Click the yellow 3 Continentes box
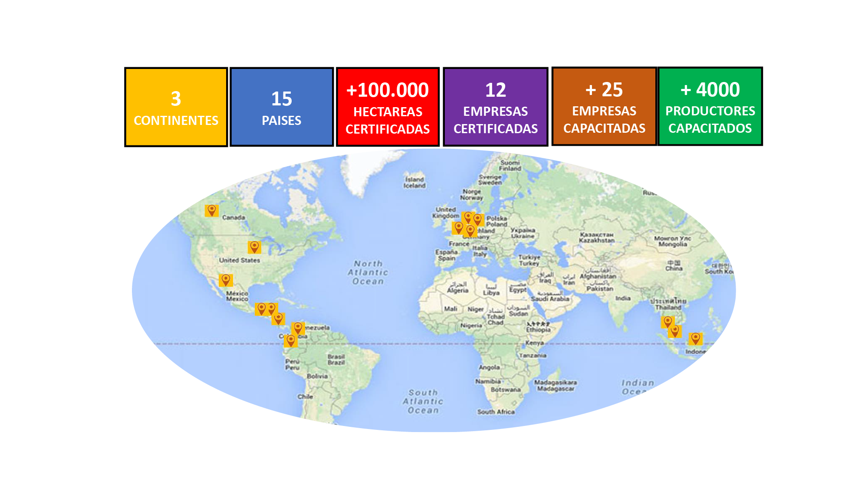Screen dimensions: 868x488 click(x=176, y=107)
